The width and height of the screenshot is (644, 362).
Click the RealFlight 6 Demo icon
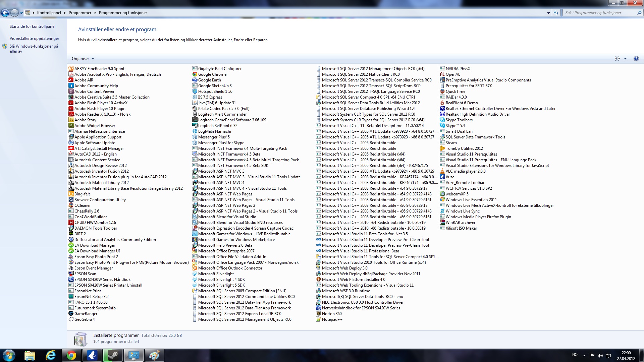click(x=442, y=103)
